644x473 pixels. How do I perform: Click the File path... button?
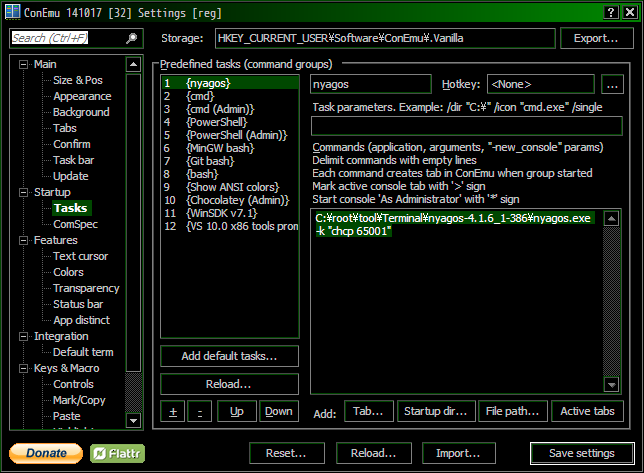[513, 411]
